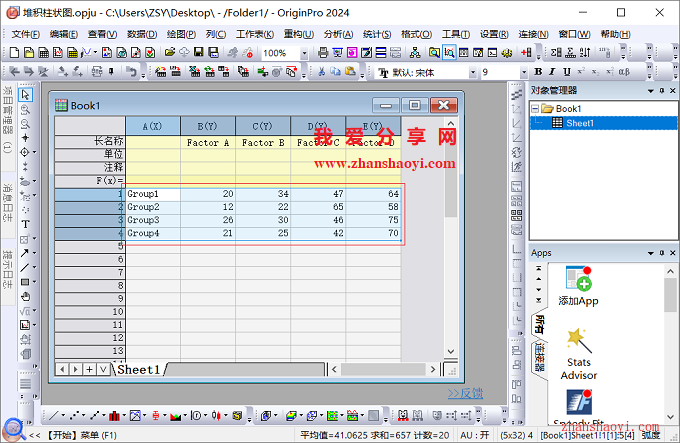The image size is (680, 443).
Task: Expand the column plot type dropdown arrow
Action: [x=124, y=416]
